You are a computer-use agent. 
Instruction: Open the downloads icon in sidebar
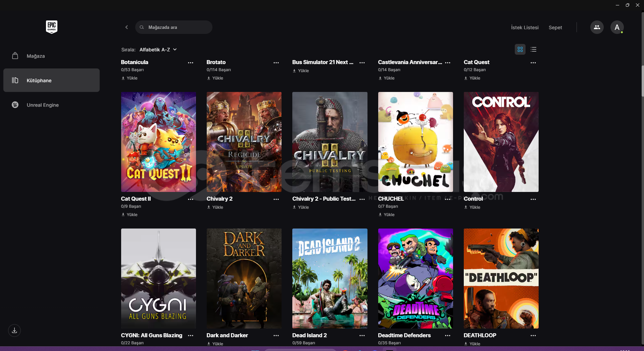(x=14, y=331)
